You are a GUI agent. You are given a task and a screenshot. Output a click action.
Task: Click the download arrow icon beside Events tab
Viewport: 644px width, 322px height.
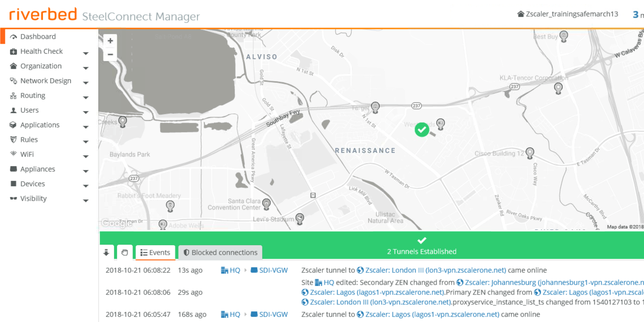[x=106, y=253]
